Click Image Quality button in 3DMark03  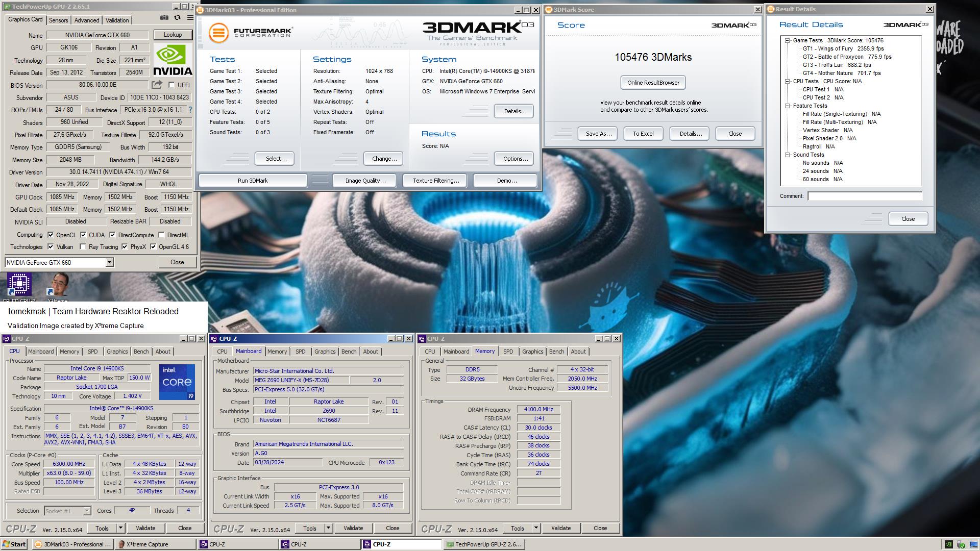[365, 181]
